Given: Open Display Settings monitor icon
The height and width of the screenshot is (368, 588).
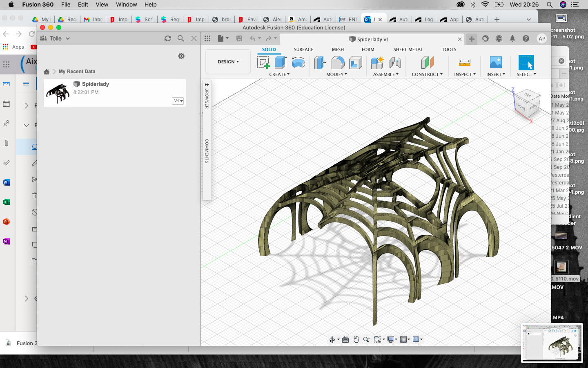Looking at the screenshot, I should [x=391, y=339].
